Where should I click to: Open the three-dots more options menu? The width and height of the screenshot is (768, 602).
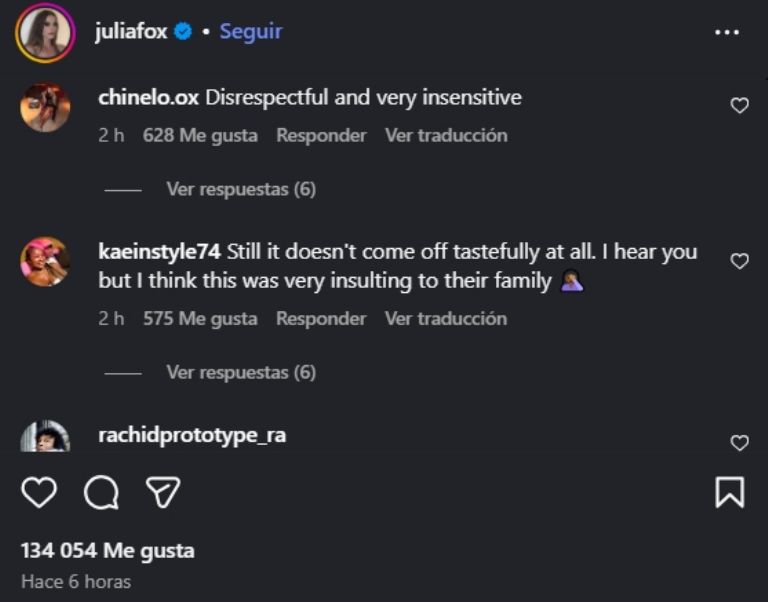pyautogui.click(x=727, y=32)
